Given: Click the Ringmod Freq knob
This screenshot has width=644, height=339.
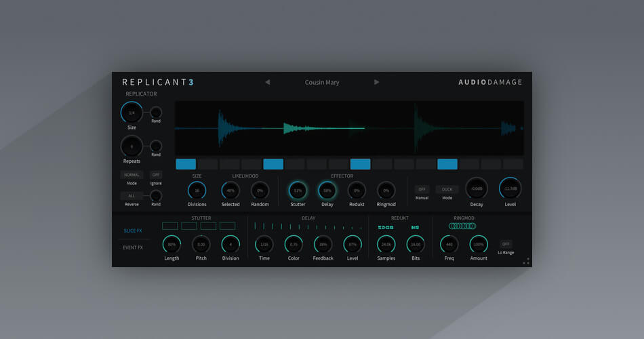Looking at the screenshot, I should click(x=449, y=245).
